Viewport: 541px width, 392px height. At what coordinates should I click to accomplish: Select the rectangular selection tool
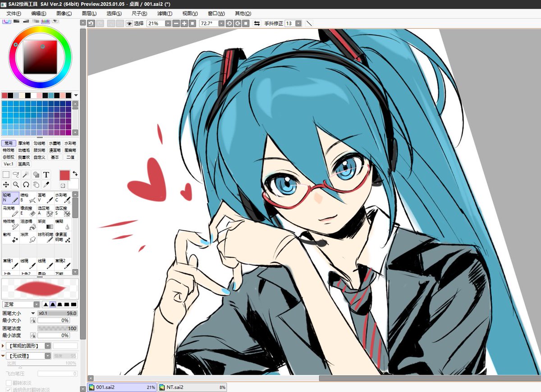coord(6,175)
